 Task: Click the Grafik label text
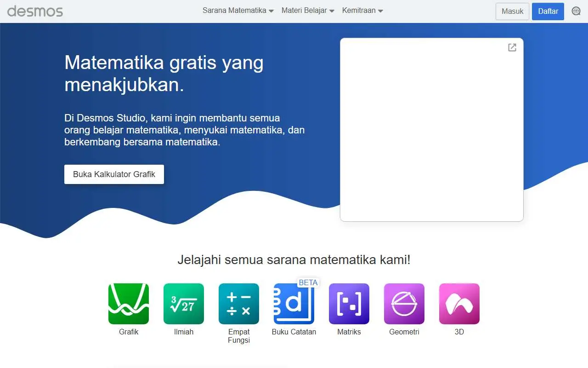pos(129,332)
